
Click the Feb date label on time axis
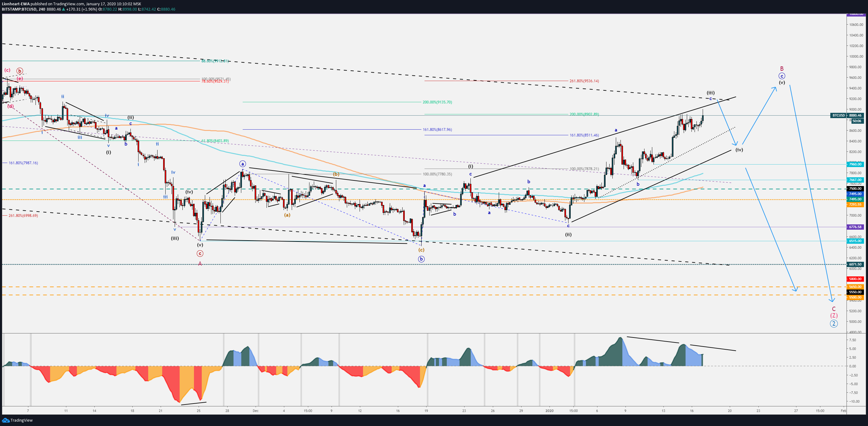click(x=843, y=411)
